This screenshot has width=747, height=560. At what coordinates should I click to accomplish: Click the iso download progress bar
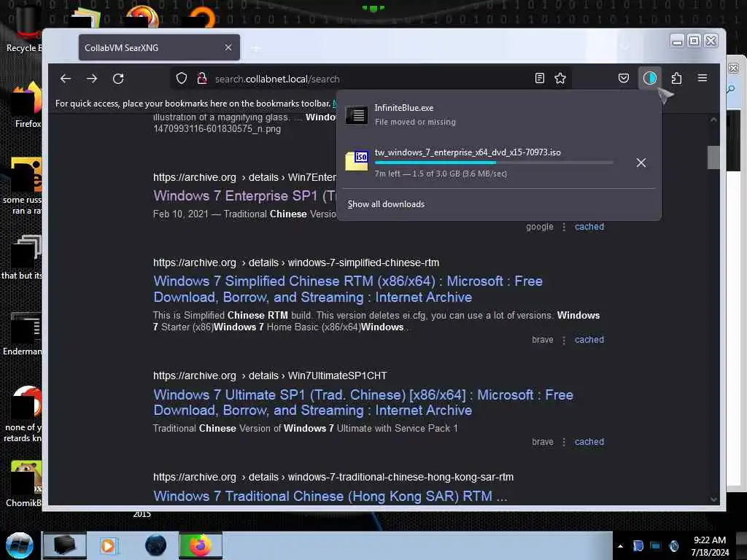pyautogui.click(x=494, y=163)
